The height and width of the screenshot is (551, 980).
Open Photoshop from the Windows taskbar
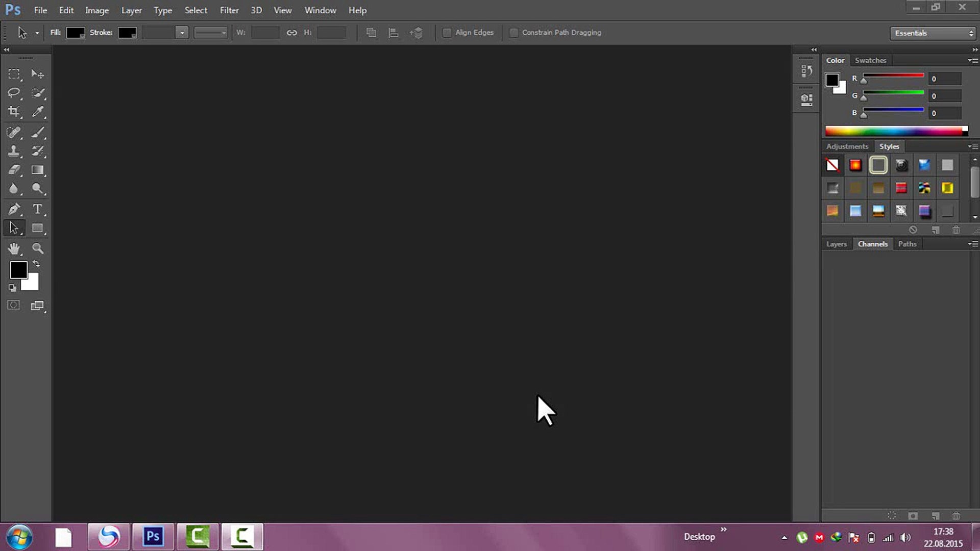[153, 537]
